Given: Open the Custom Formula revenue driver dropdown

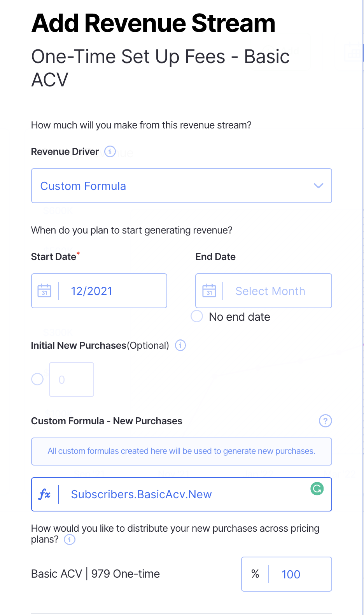Looking at the screenshot, I should pyautogui.click(x=171, y=186).
